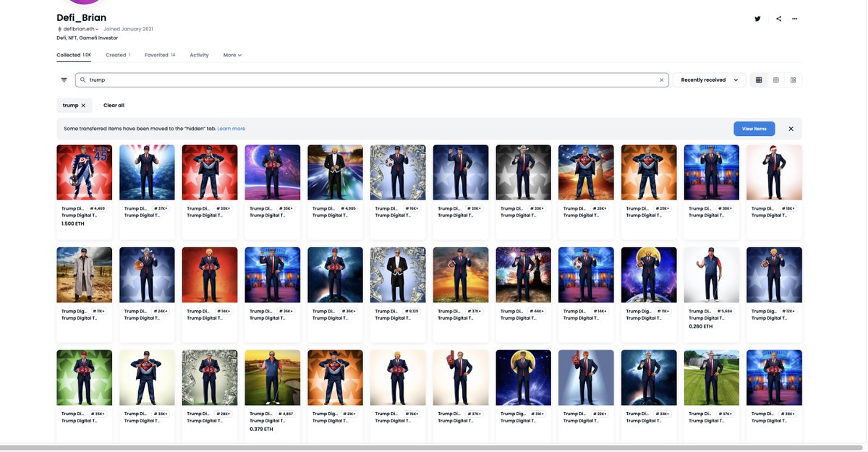Remove the trump filter chip
This screenshot has height=452, width=868.
pos(83,105)
